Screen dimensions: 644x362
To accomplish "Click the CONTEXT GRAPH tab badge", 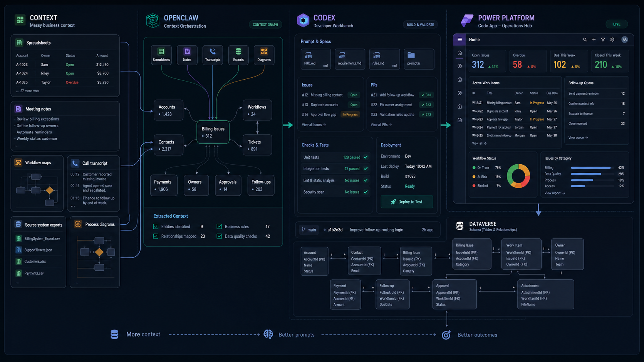I will click(x=265, y=25).
